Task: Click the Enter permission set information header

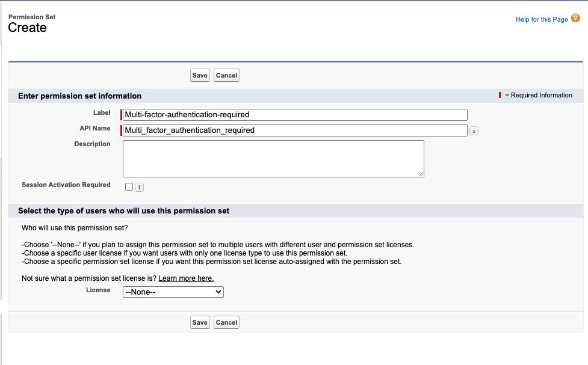Action: tap(80, 96)
